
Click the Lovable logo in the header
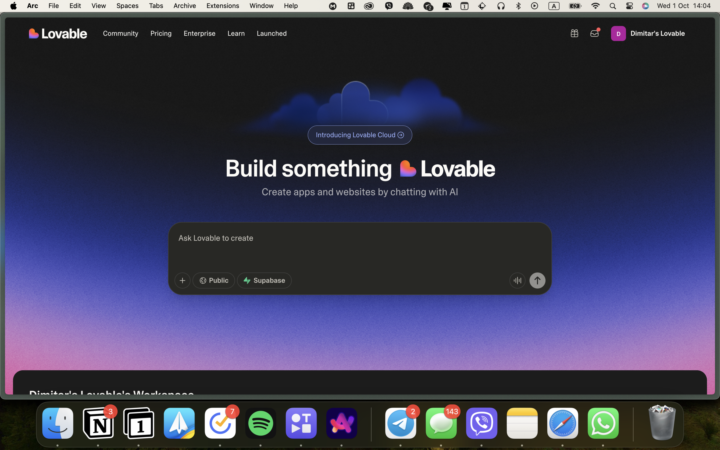(58, 33)
